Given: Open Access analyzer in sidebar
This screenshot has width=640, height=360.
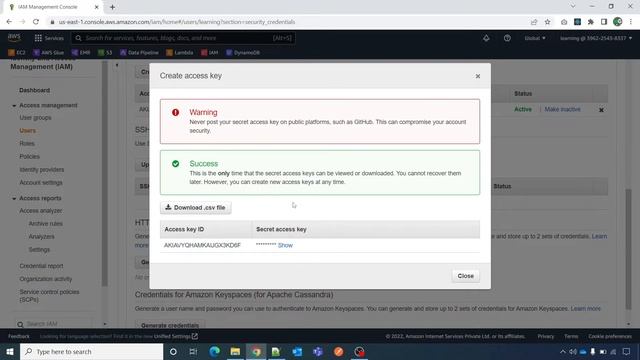Looking at the screenshot, I should 41,211.
